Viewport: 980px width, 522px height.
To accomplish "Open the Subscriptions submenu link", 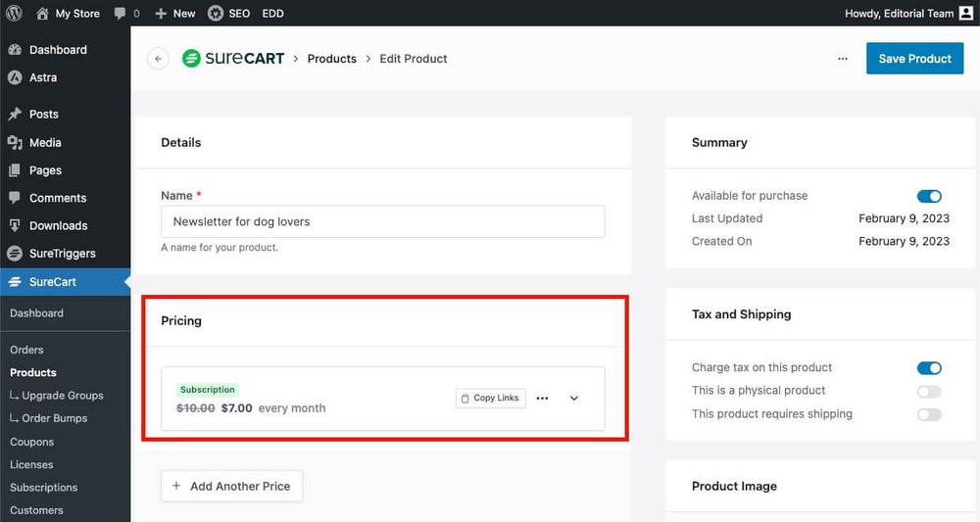I will click(x=44, y=488).
